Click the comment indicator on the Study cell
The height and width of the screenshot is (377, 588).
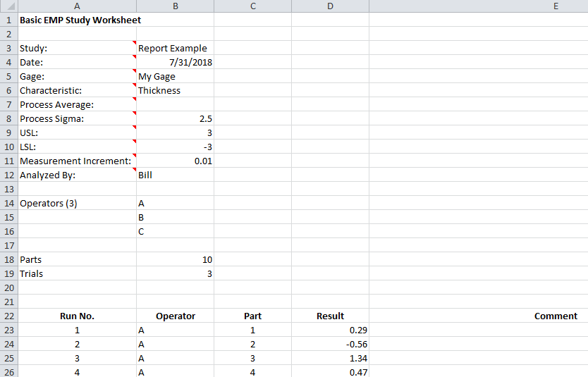point(134,43)
